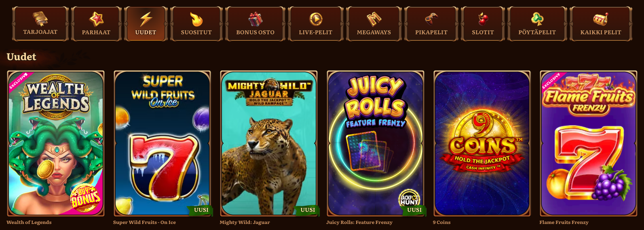Click the Mighty Wild: Jaguar title link
Viewport: 644px width, 230px height.
pos(245,222)
